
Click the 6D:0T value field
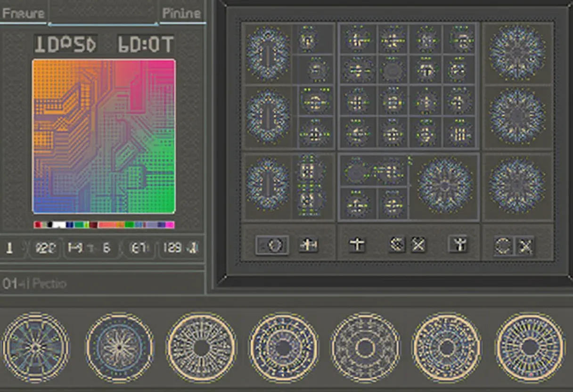(x=146, y=44)
